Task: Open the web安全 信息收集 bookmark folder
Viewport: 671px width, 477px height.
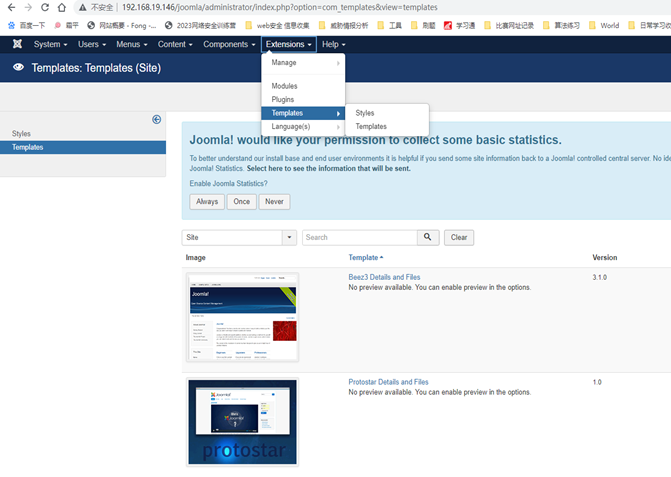Action: click(x=277, y=26)
